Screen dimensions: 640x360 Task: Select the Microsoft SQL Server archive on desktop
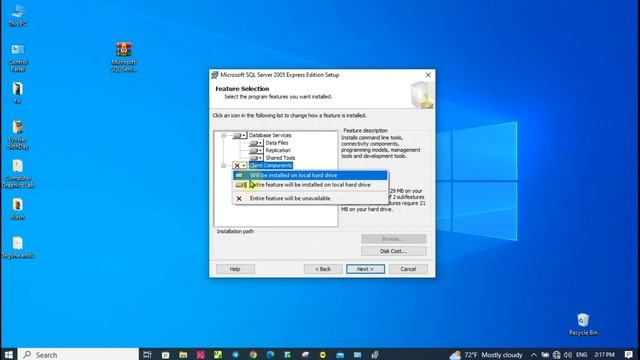[124, 57]
